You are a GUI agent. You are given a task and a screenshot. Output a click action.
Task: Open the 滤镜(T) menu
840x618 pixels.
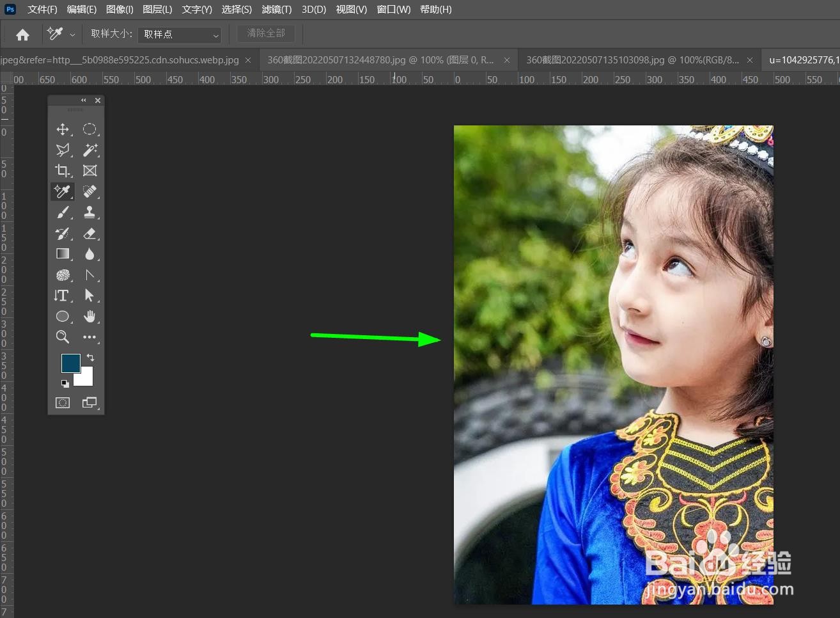tap(276, 10)
